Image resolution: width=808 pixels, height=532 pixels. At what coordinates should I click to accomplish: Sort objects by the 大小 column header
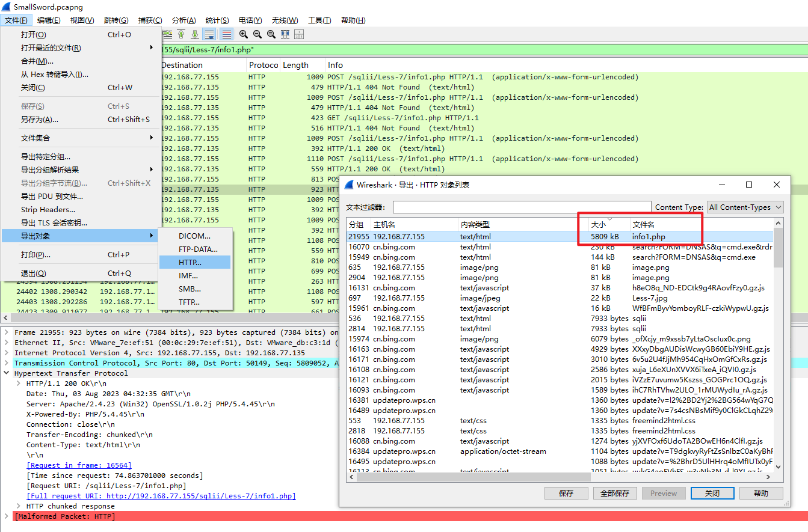(609, 224)
